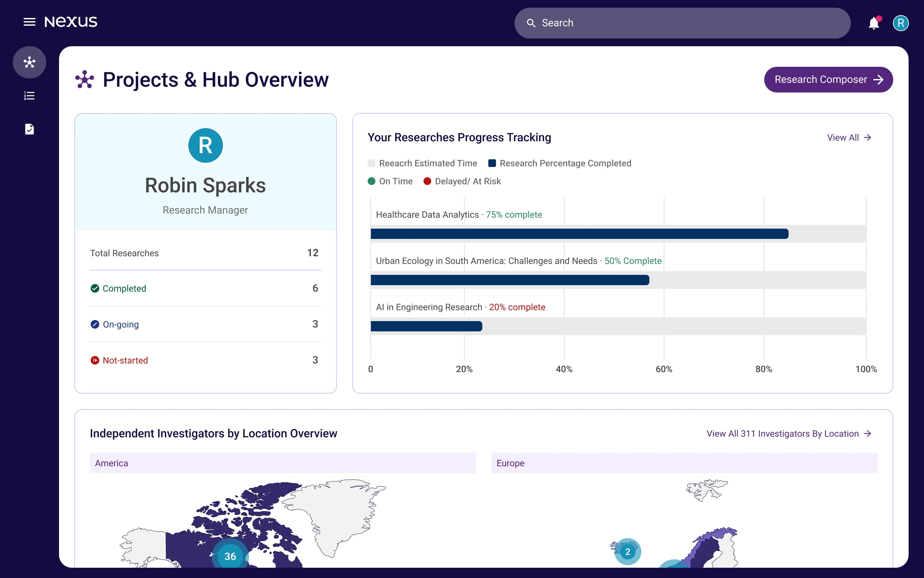The width and height of the screenshot is (924, 578).
Task: Click the Robin Sparks name
Action: tap(205, 185)
